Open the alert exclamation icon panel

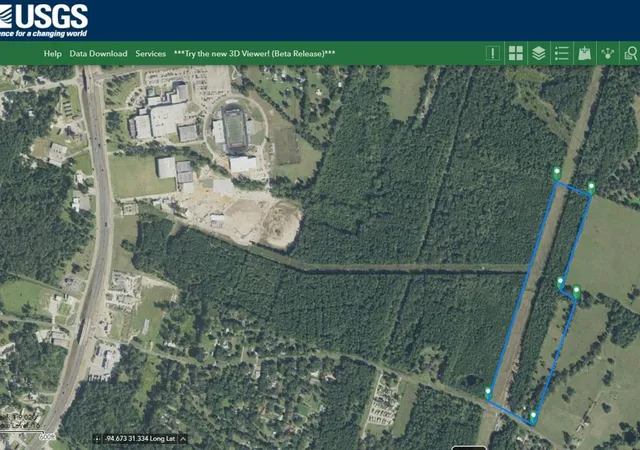coord(493,53)
